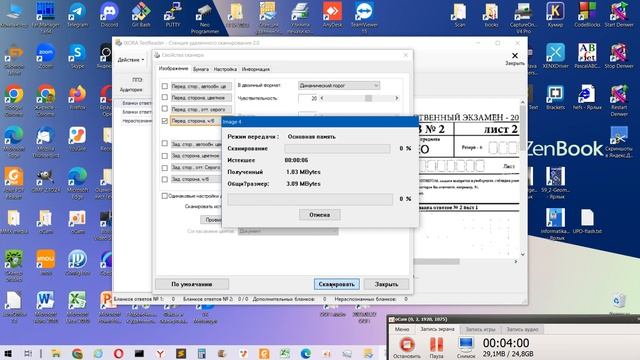This screenshot has width=640, height=360.
Task: Open Microsoft Word desktop shortcut
Action: tap(45, 307)
